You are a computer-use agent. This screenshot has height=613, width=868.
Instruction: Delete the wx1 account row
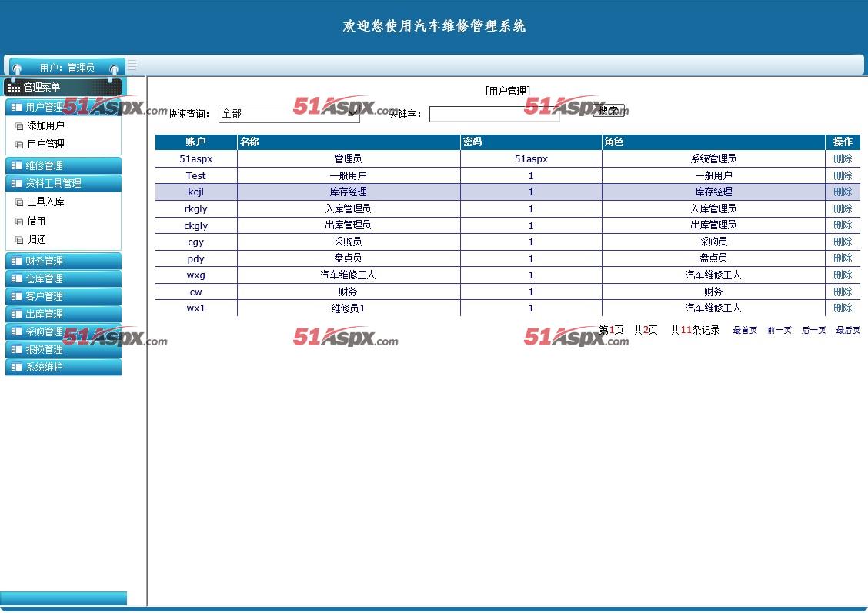click(x=843, y=308)
